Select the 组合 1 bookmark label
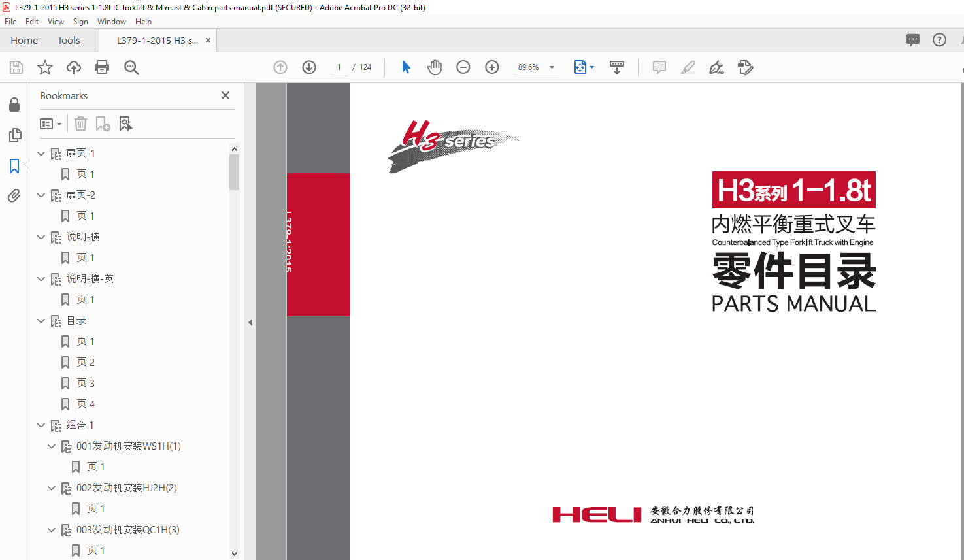 coord(80,425)
